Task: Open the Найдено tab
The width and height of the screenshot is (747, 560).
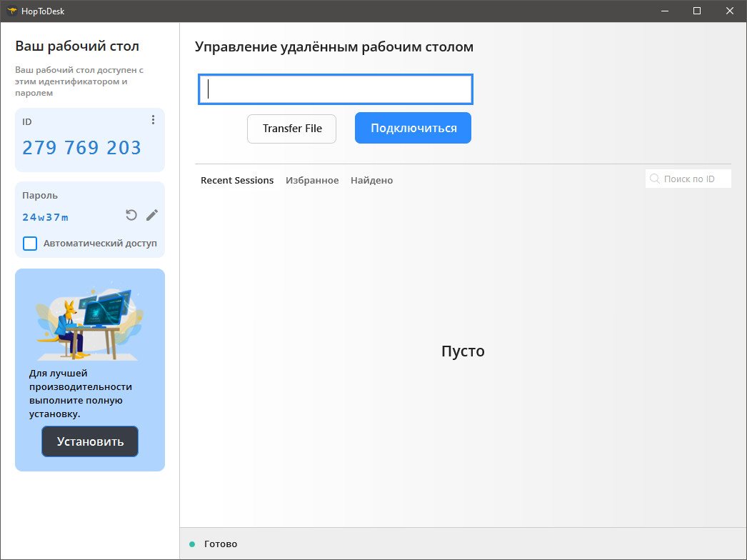Action: [371, 180]
